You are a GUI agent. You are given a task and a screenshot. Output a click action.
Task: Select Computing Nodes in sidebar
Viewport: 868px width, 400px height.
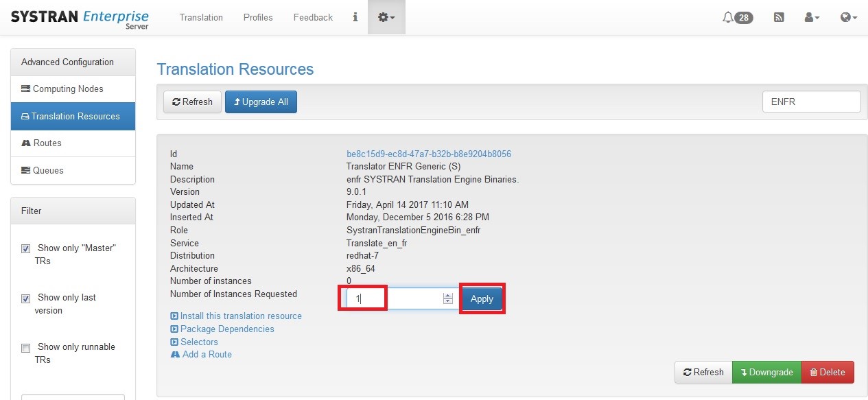click(73, 89)
